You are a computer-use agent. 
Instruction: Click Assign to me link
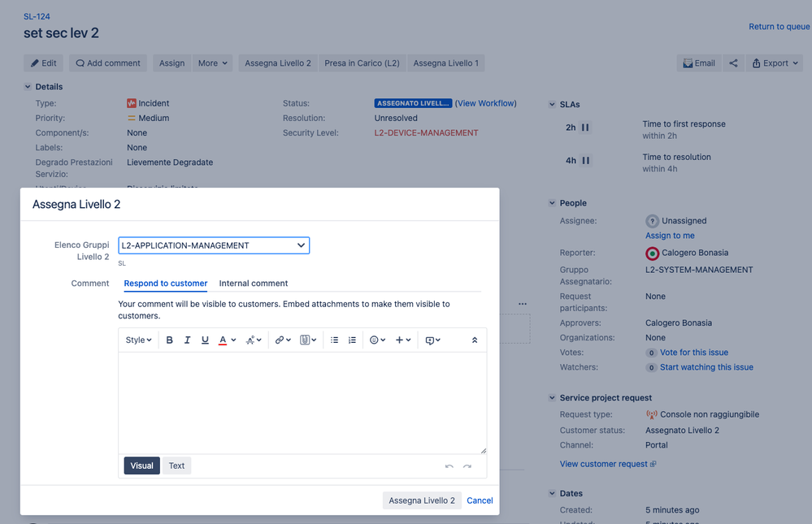(x=670, y=236)
